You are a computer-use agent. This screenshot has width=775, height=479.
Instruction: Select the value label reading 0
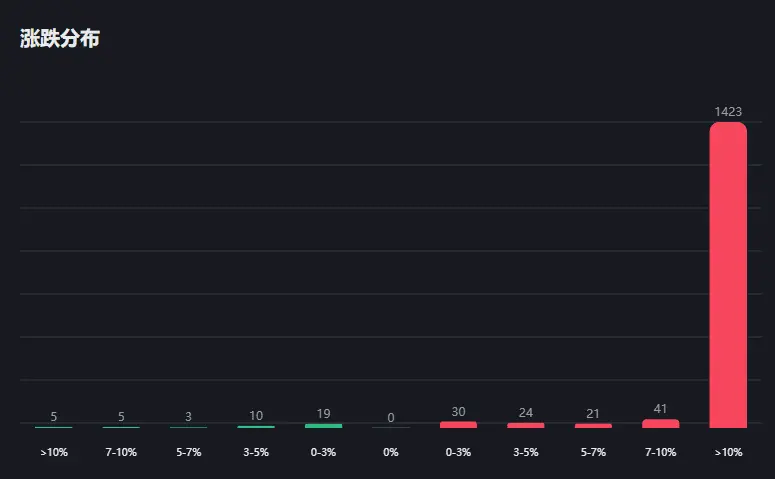coord(391,417)
